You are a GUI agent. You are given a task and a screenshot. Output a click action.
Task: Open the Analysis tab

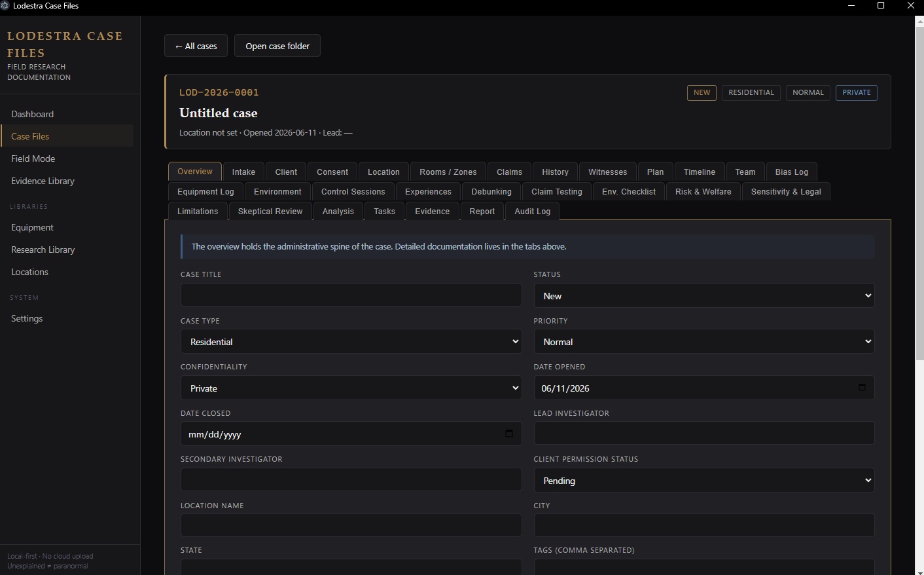point(338,211)
